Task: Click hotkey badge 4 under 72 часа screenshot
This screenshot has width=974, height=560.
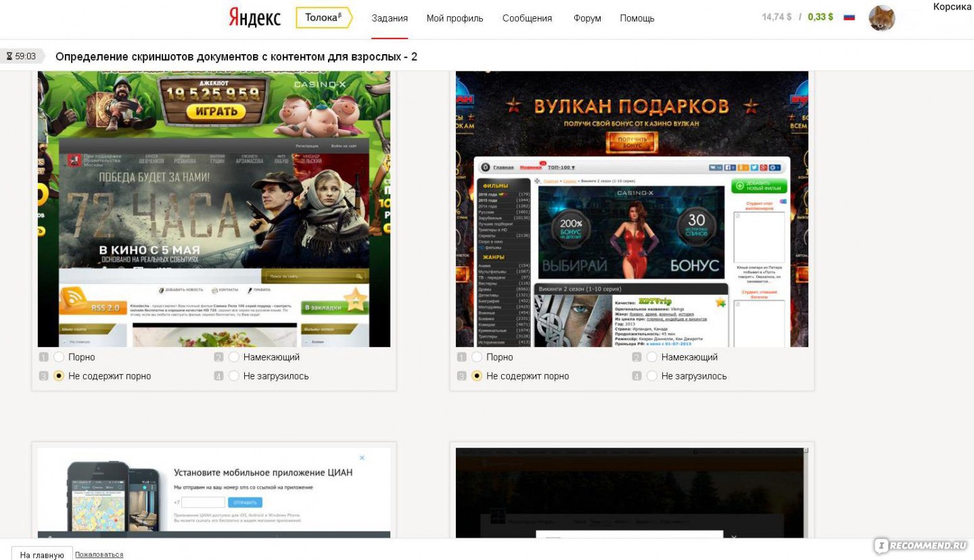Action: pos(218,376)
